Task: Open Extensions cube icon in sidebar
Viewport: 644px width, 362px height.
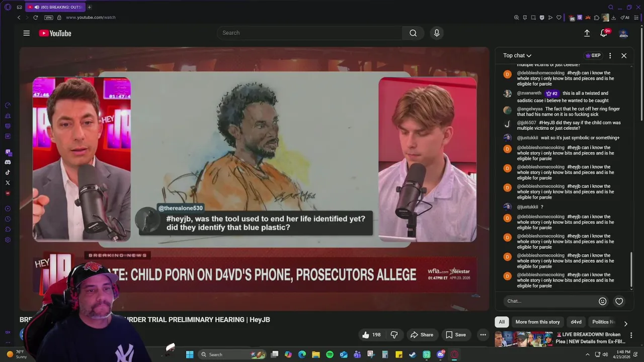Action: pyautogui.click(x=8, y=229)
